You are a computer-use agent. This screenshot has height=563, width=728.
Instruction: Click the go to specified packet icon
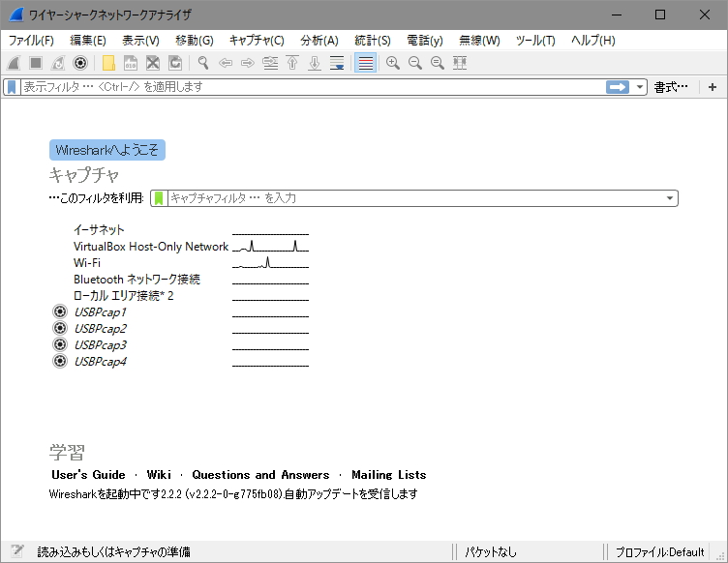(270, 63)
